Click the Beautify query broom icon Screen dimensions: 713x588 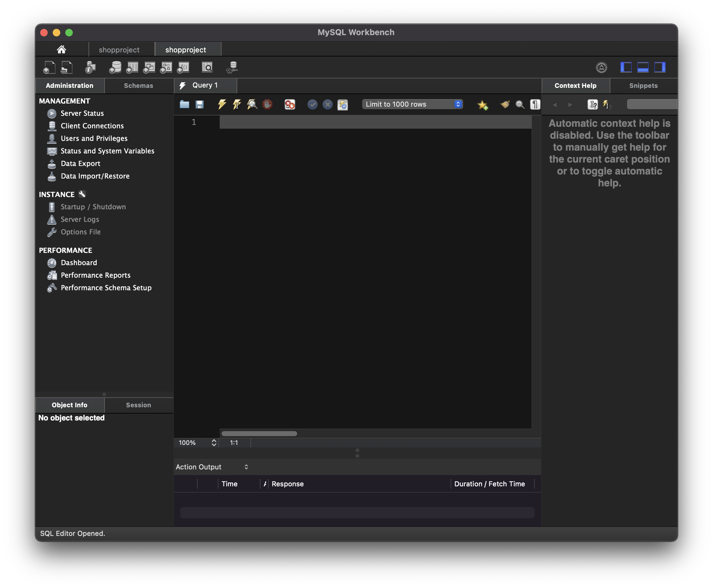[x=505, y=104]
